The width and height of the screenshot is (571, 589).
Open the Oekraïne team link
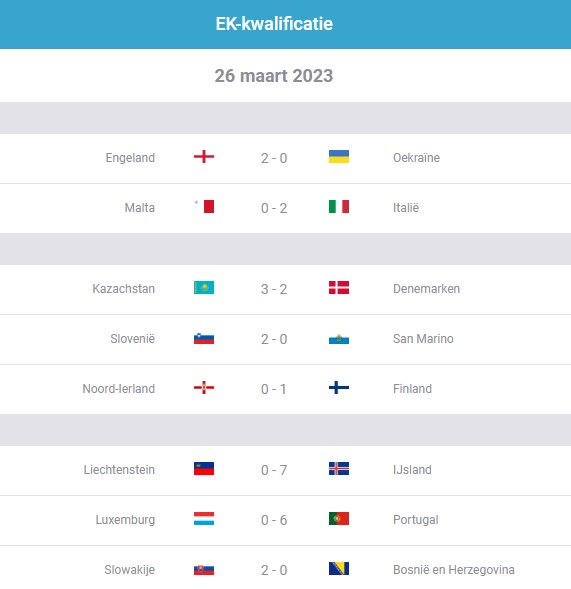[416, 158]
